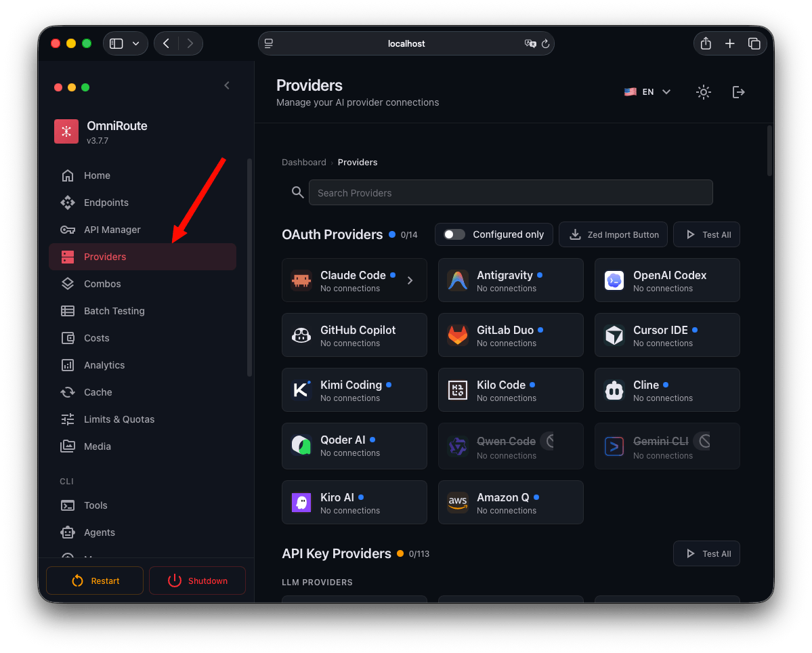Toggle the Configured only switch
The height and width of the screenshot is (653, 812).
tap(454, 234)
